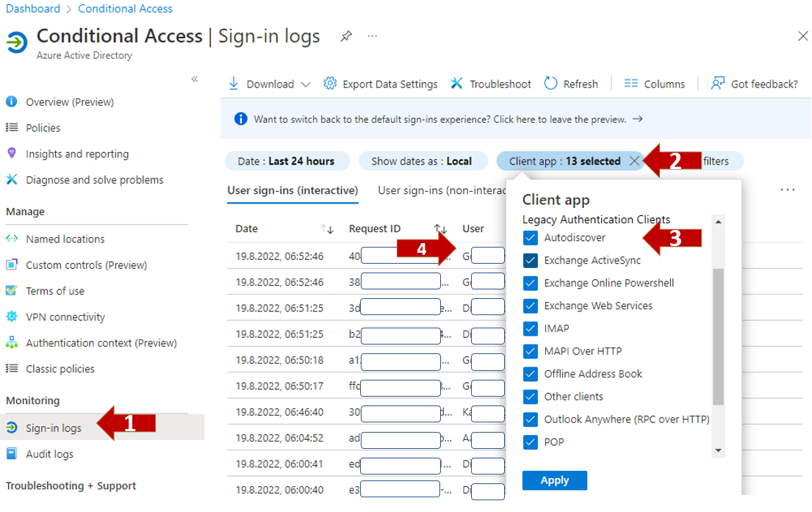Click the client app list scrollbar thumb
This screenshot has width=812, height=512.
[718, 336]
